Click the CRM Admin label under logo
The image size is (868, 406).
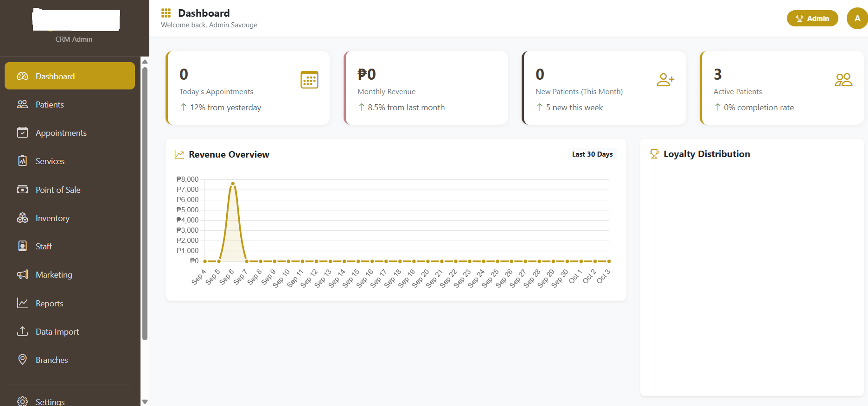point(74,39)
